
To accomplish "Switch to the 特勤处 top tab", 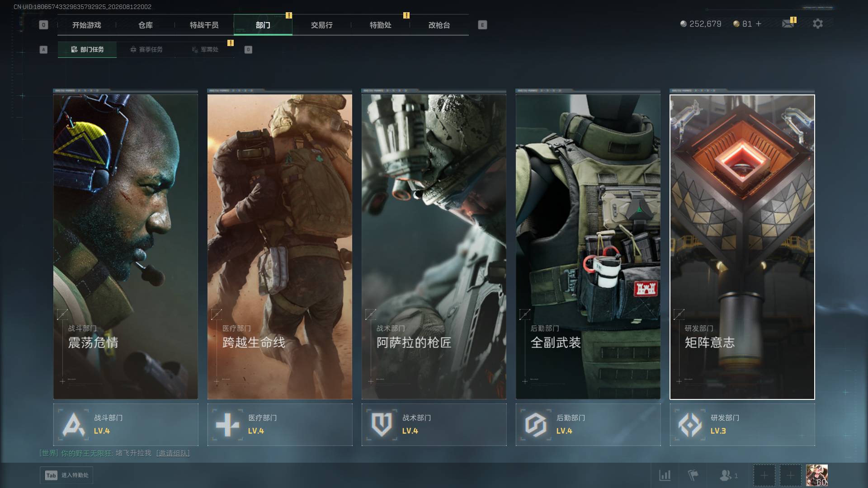I will point(381,25).
